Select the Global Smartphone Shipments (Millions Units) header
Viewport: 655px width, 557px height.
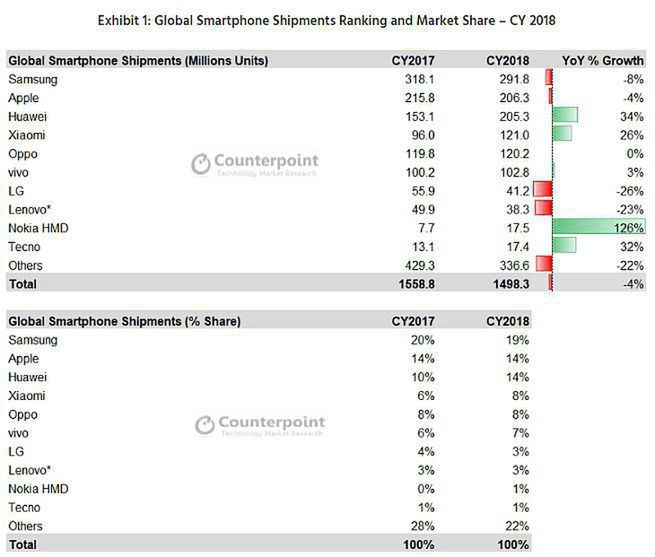point(138,60)
